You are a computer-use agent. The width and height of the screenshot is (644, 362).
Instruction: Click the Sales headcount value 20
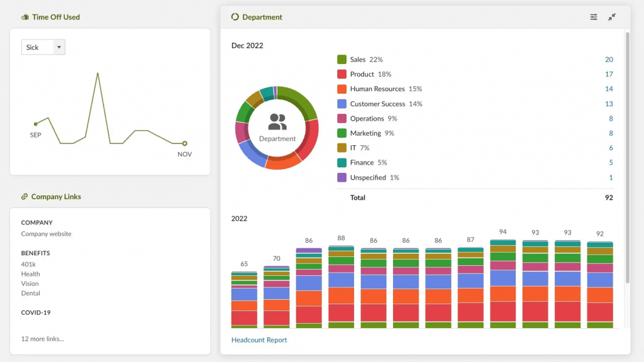(609, 59)
